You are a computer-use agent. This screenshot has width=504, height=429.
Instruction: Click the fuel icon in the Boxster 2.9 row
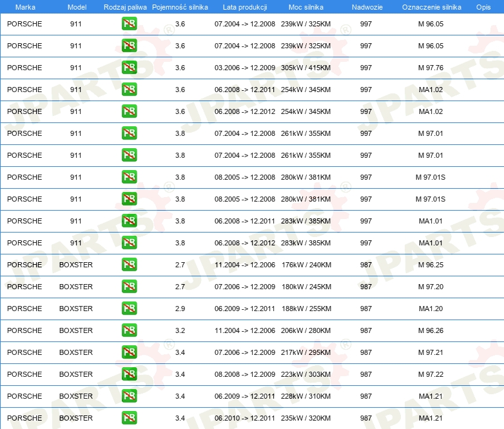click(x=129, y=309)
